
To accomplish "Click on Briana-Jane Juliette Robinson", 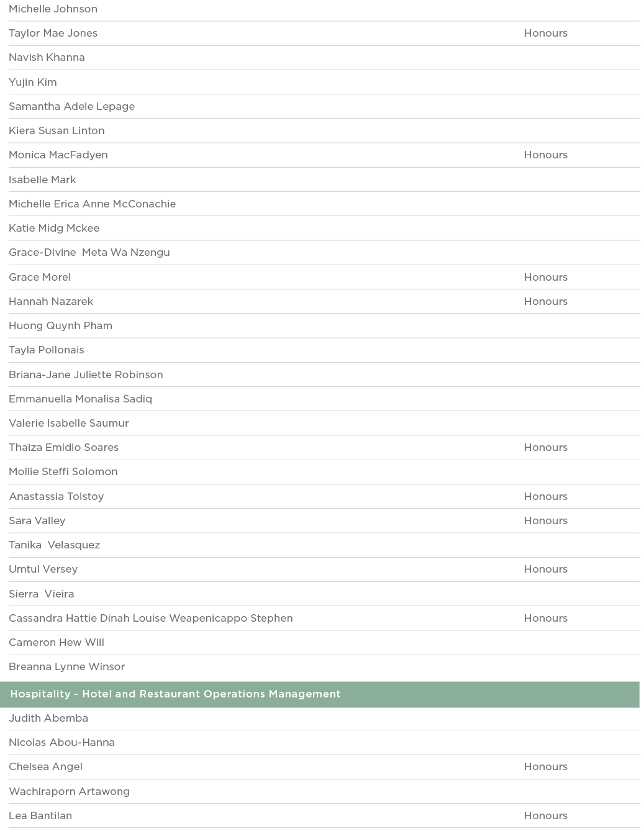I will (86, 375).
